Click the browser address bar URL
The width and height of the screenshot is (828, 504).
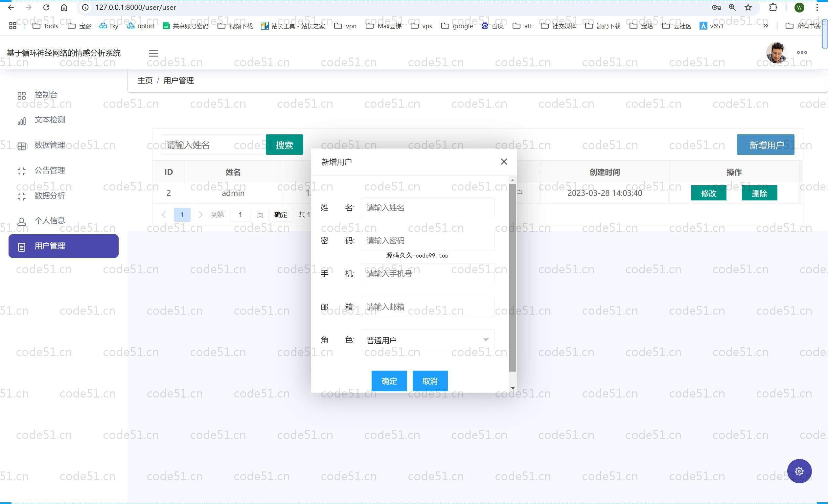click(x=135, y=7)
